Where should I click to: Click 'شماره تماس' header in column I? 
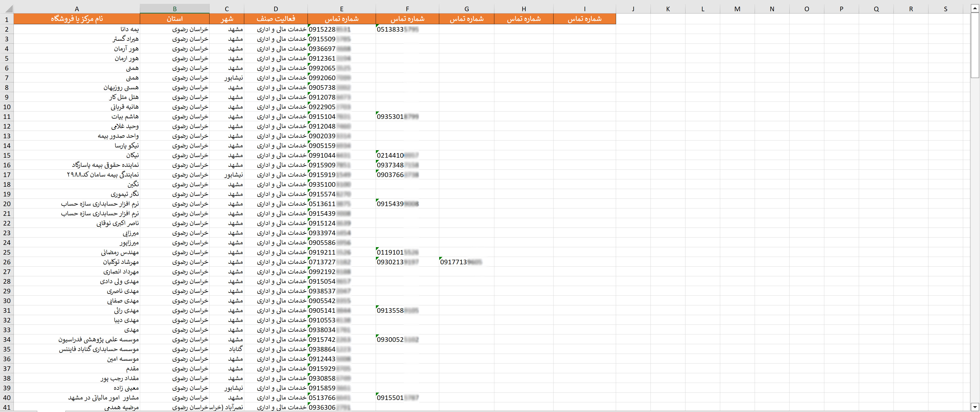585,19
